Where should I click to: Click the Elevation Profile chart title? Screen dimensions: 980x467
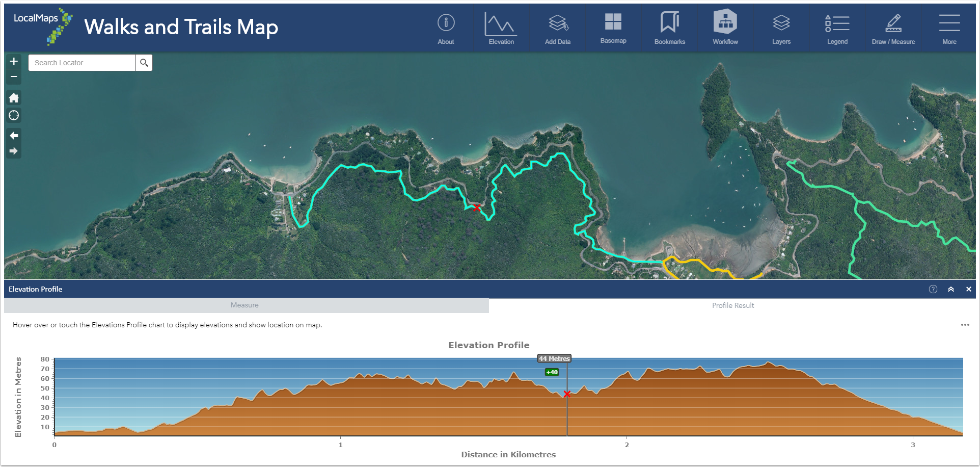pyautogui.click(x=489, y=345)
